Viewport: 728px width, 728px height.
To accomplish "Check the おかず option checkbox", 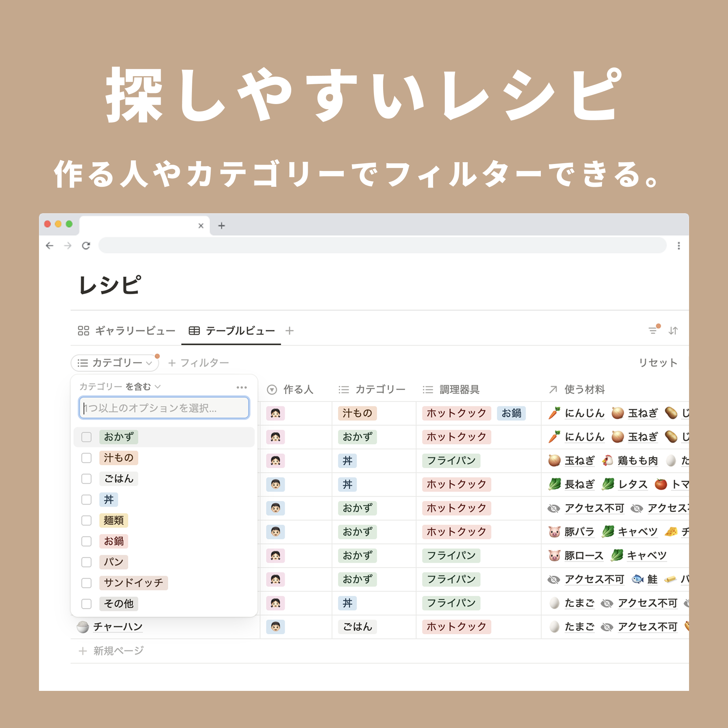I will [87, 437].
